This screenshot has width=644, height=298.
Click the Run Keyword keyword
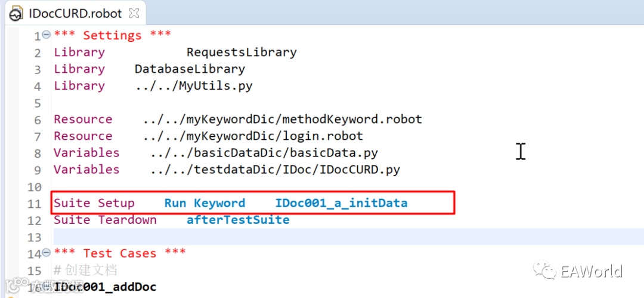205,203
